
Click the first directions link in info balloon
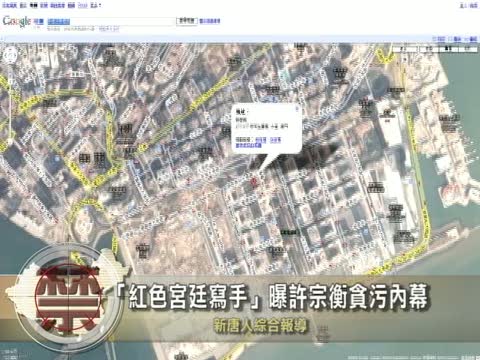(x=261, y=140)
